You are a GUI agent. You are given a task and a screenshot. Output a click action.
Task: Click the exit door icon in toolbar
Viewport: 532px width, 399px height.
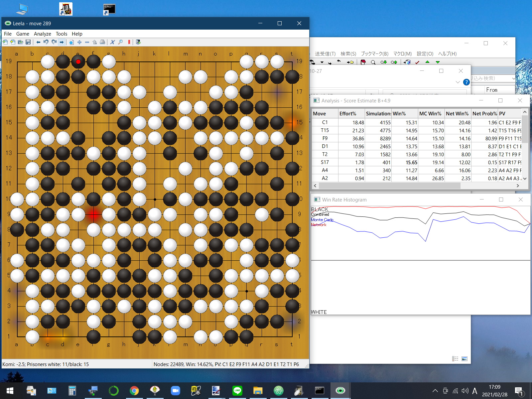(x=138, y=42)
